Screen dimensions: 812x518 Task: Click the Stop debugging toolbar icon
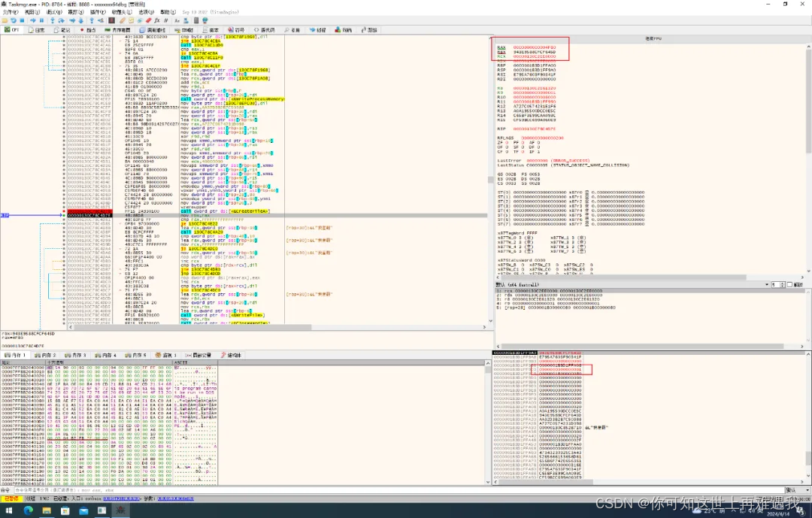pos(22,21)
